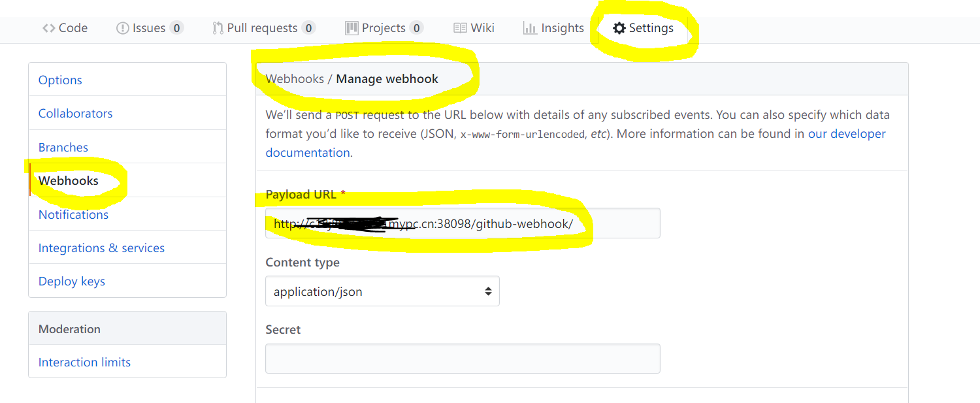View the Insights tab
This screenshot has height=403, width=980.
(553, 28)
